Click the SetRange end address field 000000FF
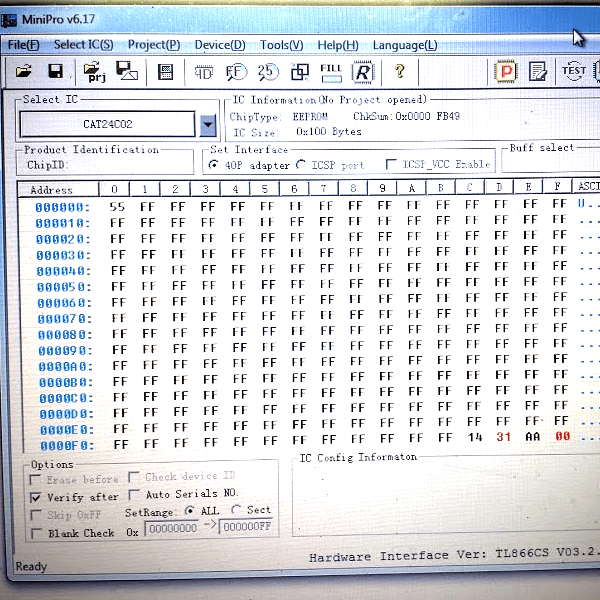This screenshot has height=600, width=600. pos(246,529)
